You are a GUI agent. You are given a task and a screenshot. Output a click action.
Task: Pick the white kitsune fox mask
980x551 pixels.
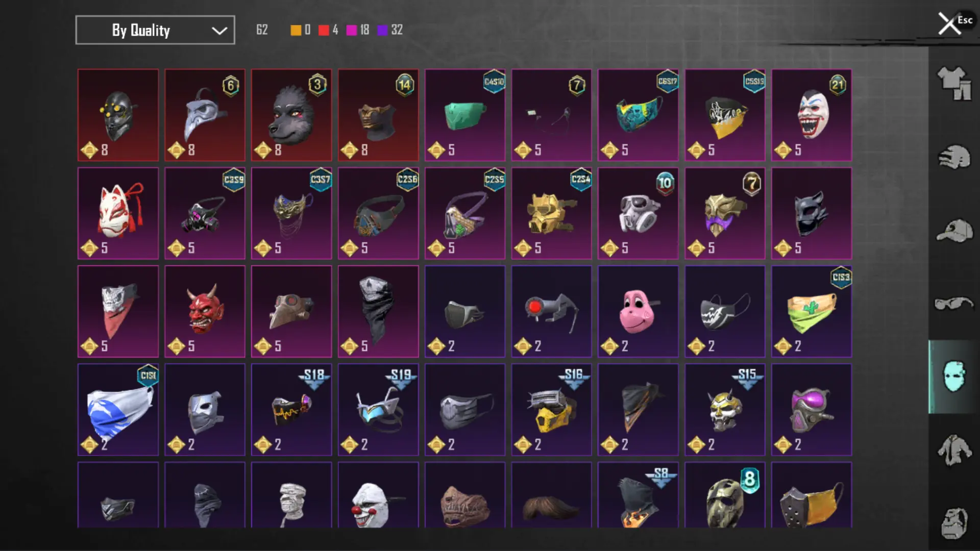click(118, 213)
